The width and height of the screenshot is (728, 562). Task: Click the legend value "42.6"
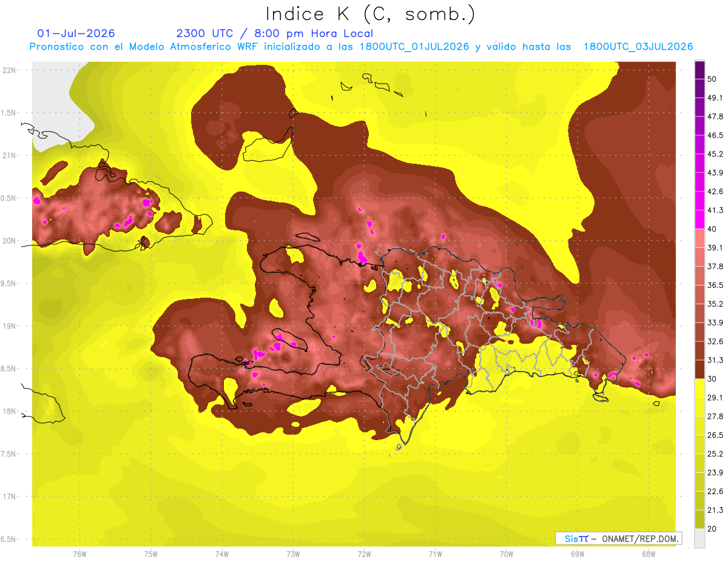[715, 192]
